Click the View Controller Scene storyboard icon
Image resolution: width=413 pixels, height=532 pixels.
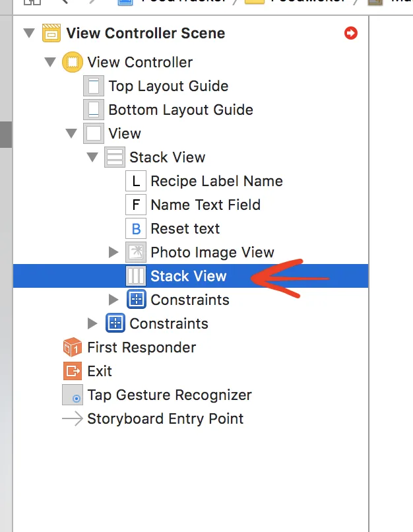click(x=51, y=33)
